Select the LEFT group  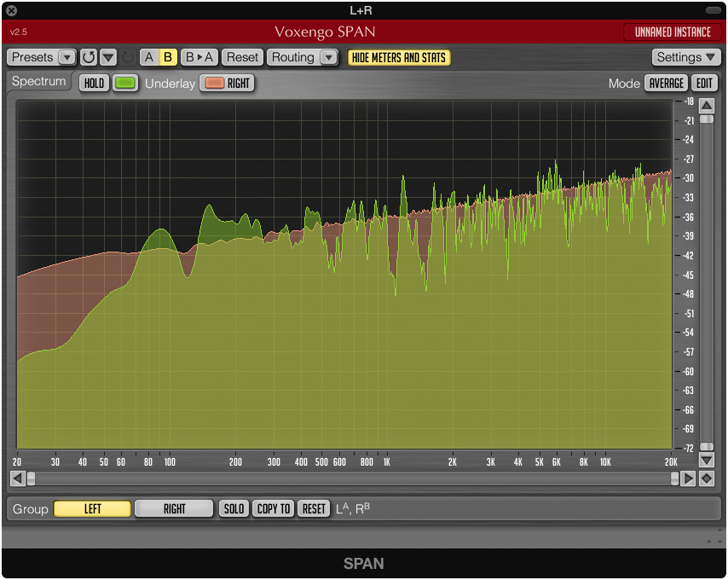click(x=92, y=509)
